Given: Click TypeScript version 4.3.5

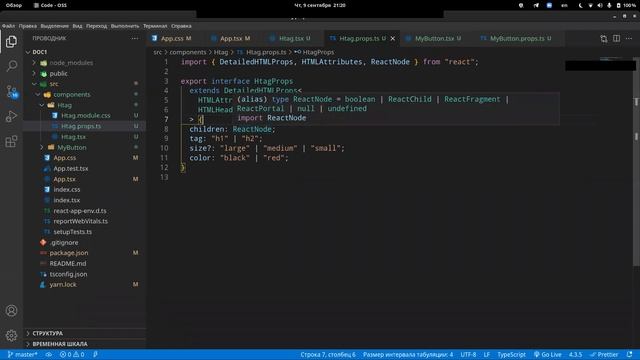Looking at the screenshot, I should 575,354.
